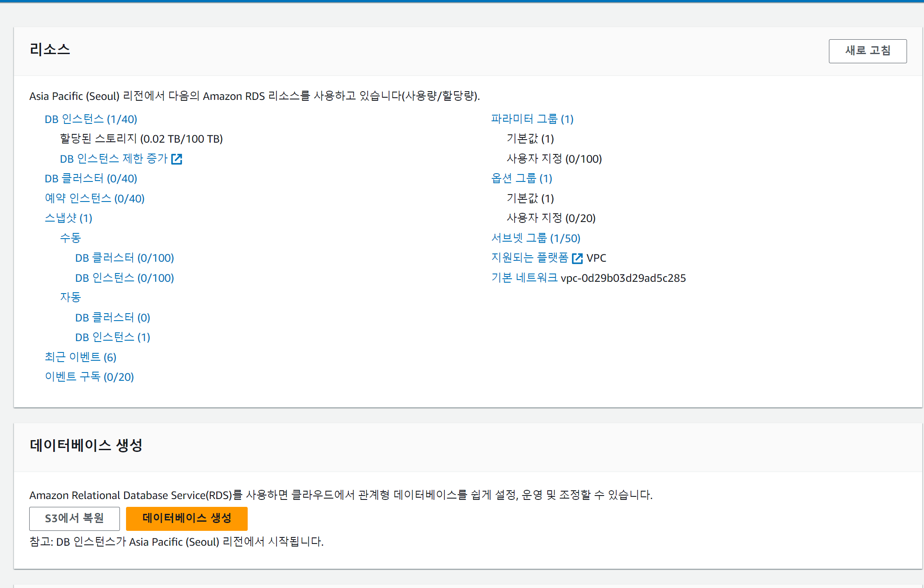This screenshot has height=588, width=924.
Task: Click external link icon beside 지원되는 플랫폼
Action: point(577,258)
